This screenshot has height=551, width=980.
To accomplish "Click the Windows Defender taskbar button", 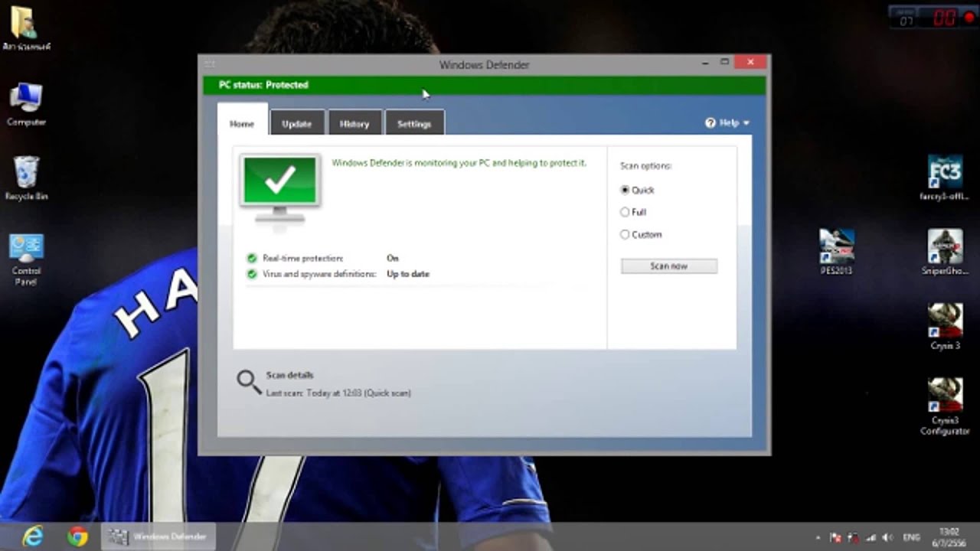I will 158,536.
